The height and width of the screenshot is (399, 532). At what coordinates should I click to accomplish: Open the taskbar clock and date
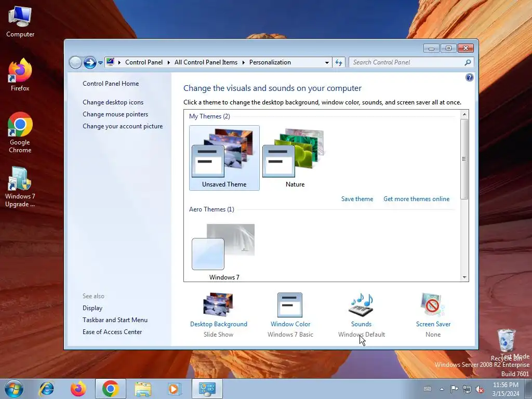pyautogui.click(x=506, y=389)
